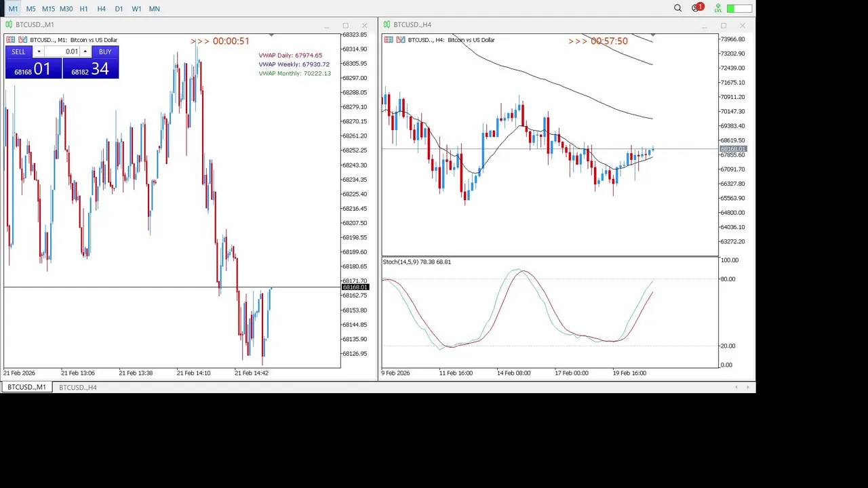868x488 pixels.
Task: Switch to the M15 timeframe
Action: [48, 9]
